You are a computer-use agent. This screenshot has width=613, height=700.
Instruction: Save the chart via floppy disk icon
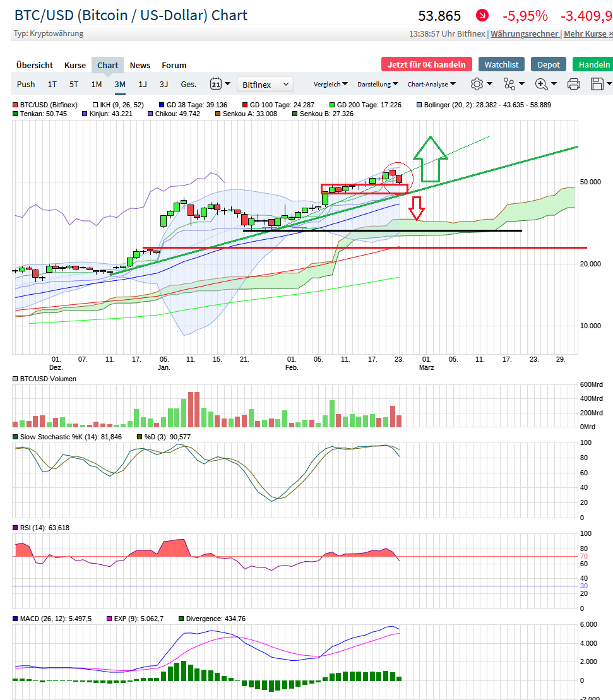pyautogui.click(x=597, y=84)
